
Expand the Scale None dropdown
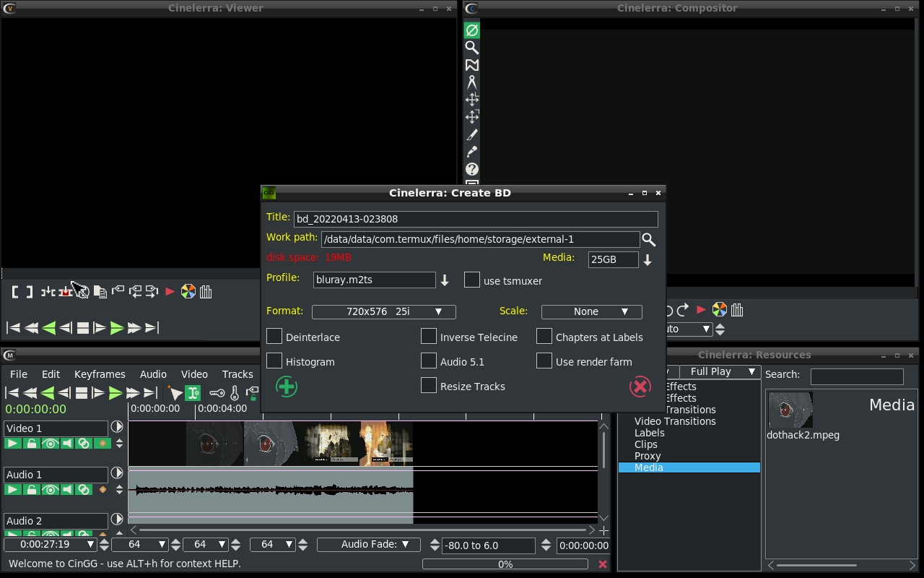pyautogui.click(x=591, y=311)
